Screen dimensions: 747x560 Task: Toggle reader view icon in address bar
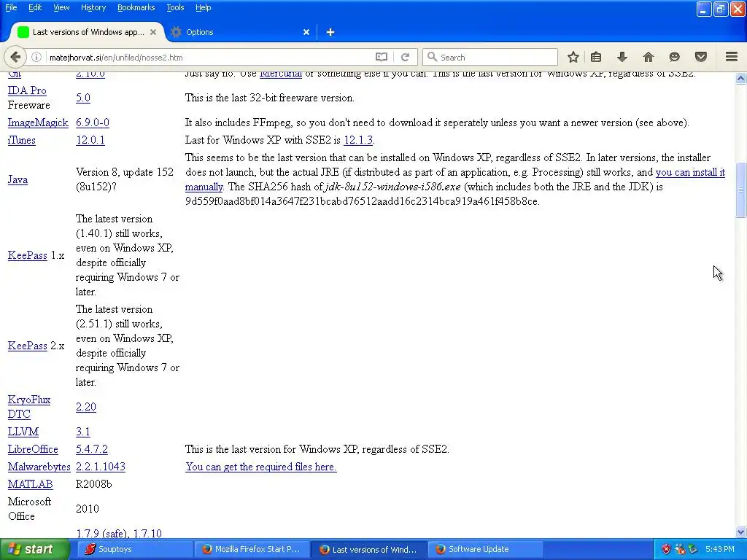381,57
